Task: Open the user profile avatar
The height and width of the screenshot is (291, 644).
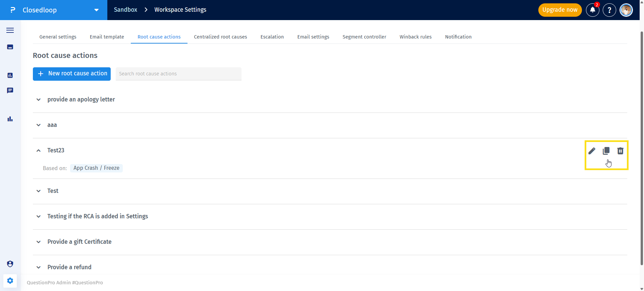Action: coord(626,10)
